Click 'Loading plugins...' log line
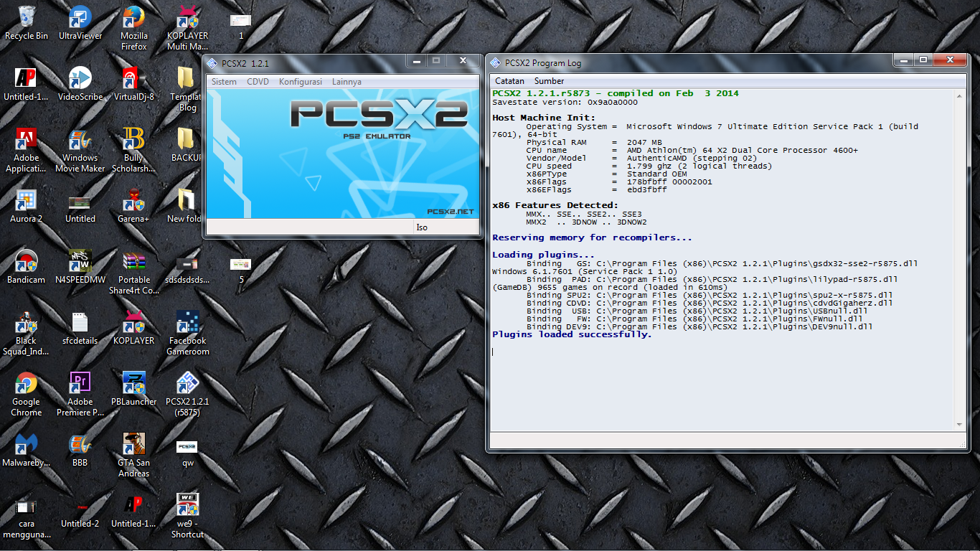Viewport: 980px width, 551px height. point(543,255)
